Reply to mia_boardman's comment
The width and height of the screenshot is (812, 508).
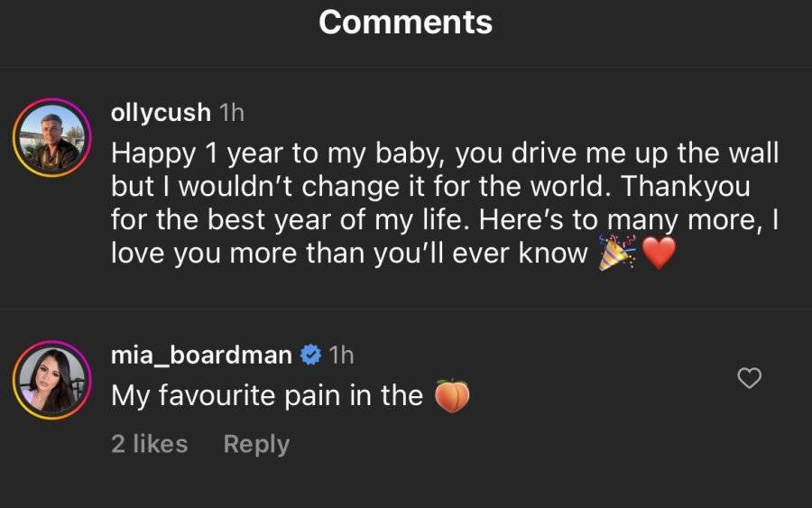[x=256, y=444]
